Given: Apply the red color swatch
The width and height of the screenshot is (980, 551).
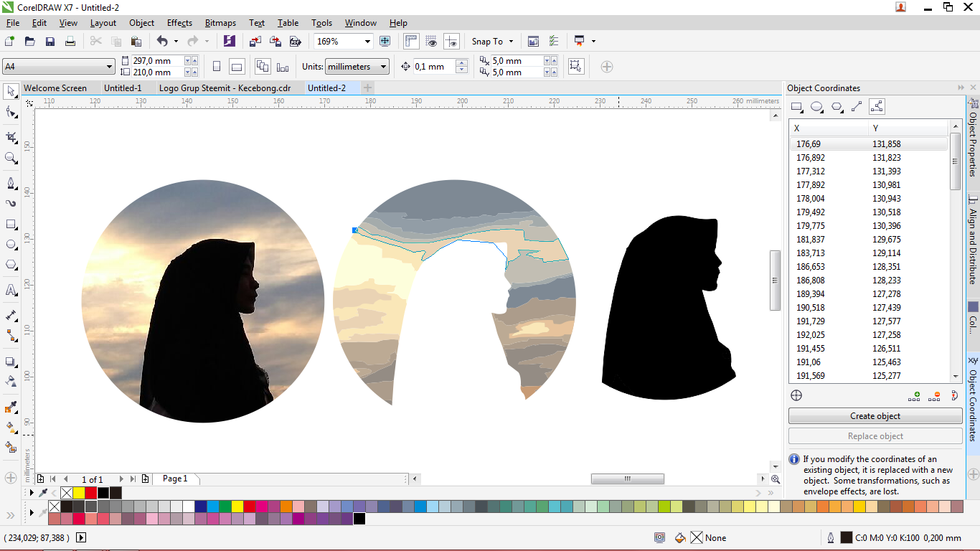Looking at the screenshot, I should click(91, 493).
